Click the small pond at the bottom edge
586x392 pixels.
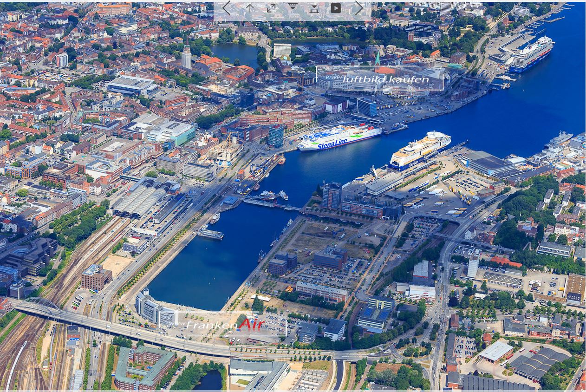tap(210, 381)
